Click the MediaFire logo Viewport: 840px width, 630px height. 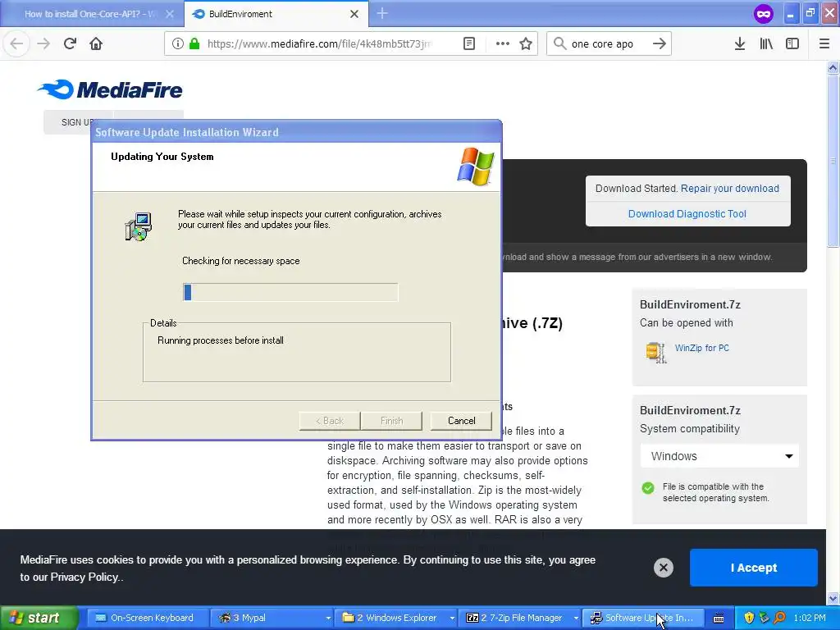pos(111,89)
